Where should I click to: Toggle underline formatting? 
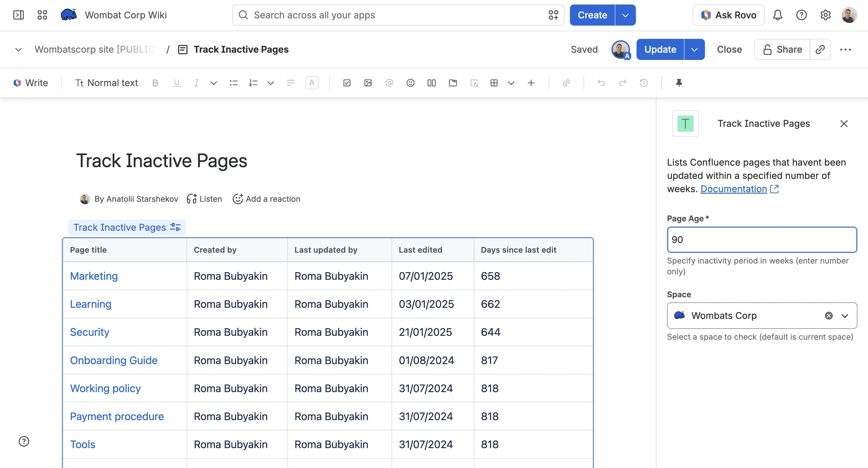176,83
